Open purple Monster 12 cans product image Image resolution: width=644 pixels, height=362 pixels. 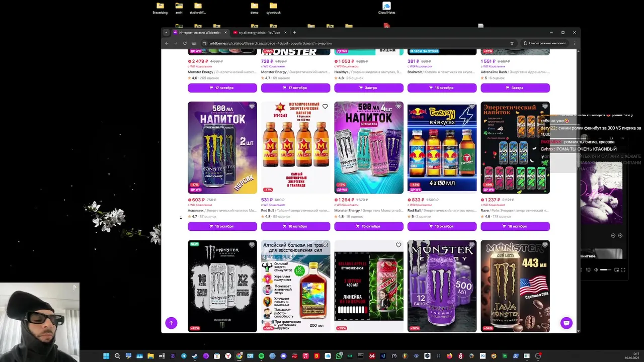point(442,286)
